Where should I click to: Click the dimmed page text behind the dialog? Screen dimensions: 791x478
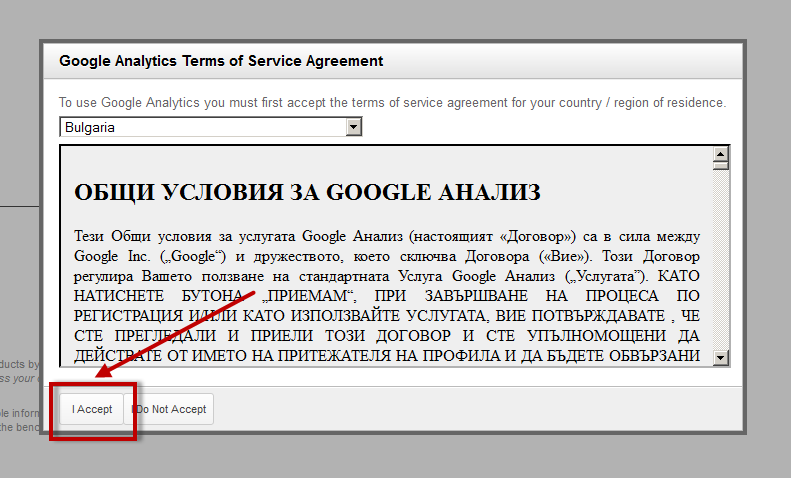(x=20, y=370)
